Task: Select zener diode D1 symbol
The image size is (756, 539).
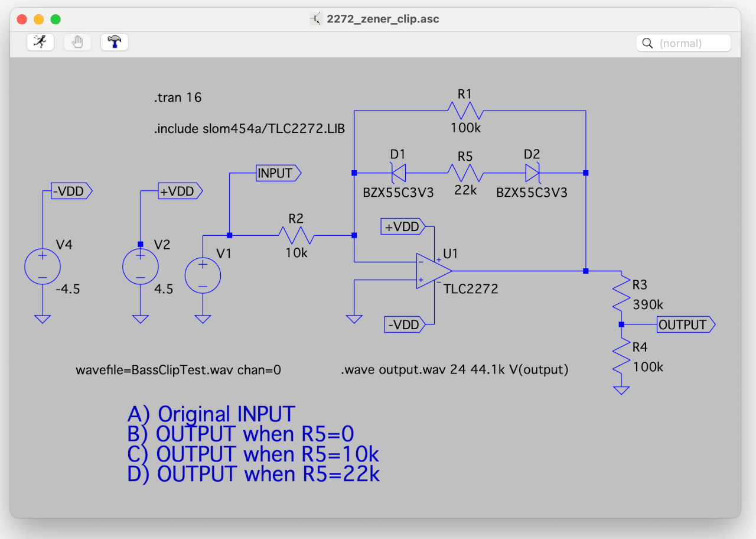Action: pyautogui.click(x=399, y=173)
